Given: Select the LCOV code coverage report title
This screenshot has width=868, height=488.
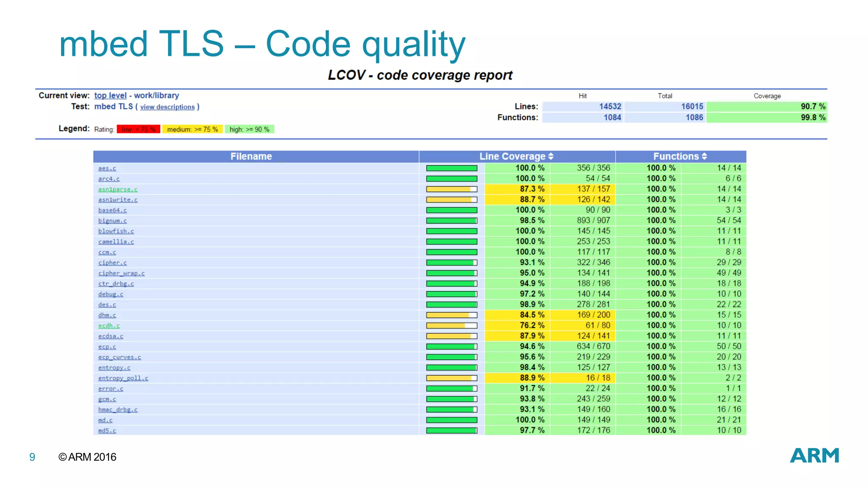Looking at the screenshot, I should point(420,75).
